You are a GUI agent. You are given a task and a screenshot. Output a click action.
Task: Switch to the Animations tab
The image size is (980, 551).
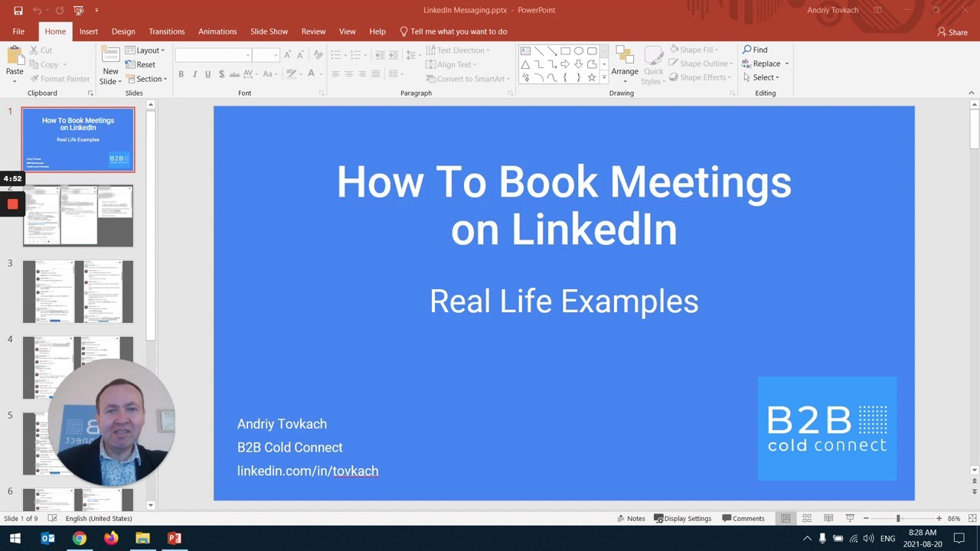tap(217, 31)
